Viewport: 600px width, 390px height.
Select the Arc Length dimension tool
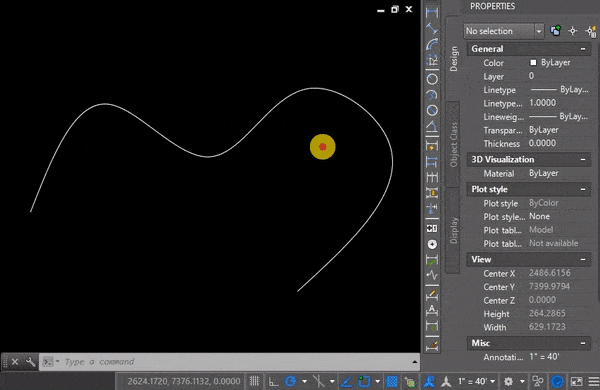pos(432,44)
